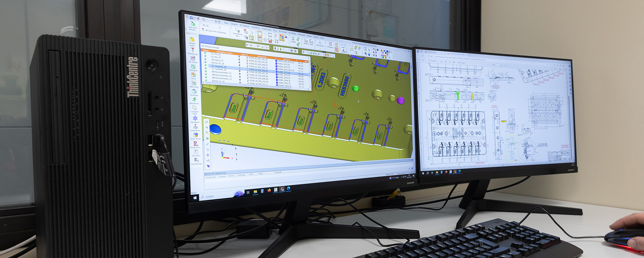
Task: Click the Werkzeug column header
Action: point(286,59)
